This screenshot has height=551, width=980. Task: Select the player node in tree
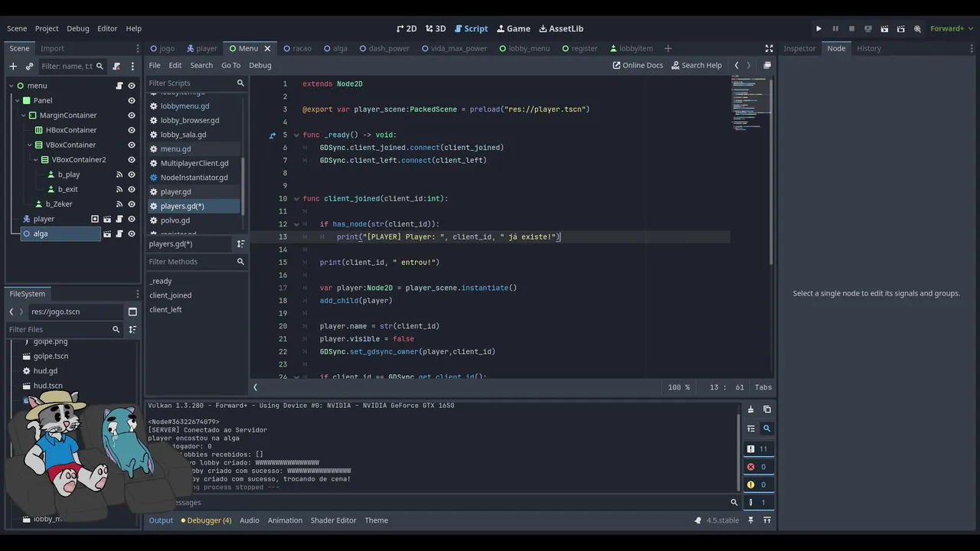[44, 219]
